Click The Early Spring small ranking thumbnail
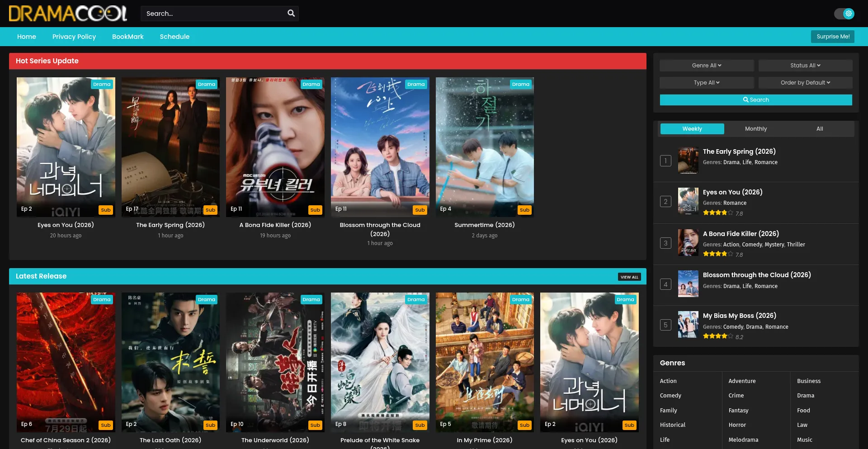The width and height of the screenshot is (868, 449). pyautogui.click(x=688, y=161)
